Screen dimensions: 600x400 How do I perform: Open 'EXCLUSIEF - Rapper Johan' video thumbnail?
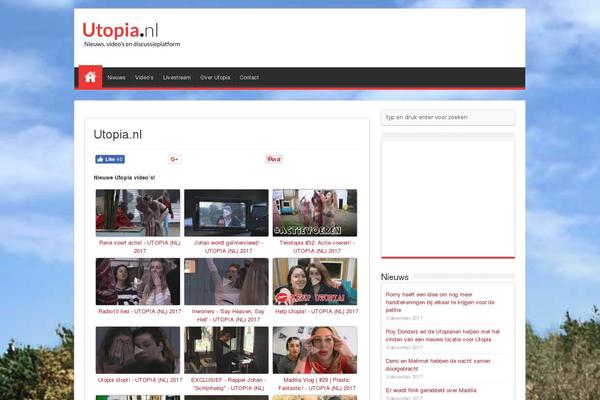click(x=226, y=350)
